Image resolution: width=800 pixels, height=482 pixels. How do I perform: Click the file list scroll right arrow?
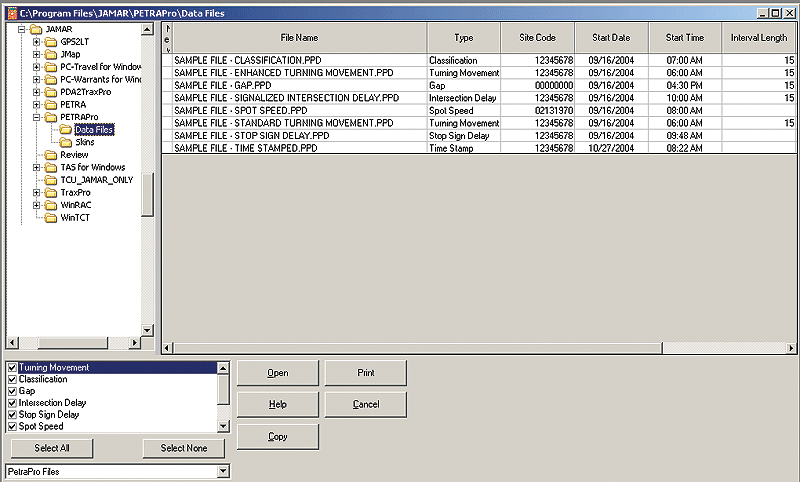(791, 348)
